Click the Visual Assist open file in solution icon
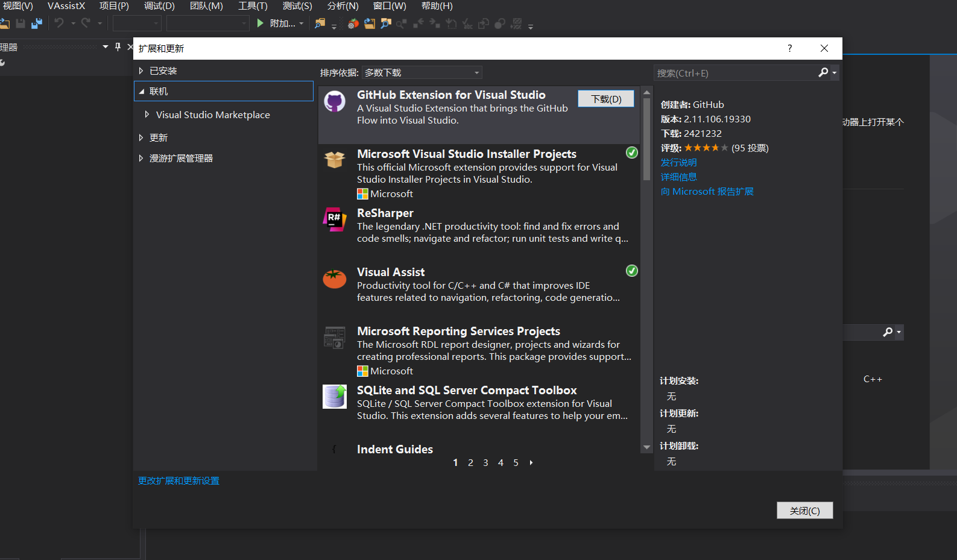The height and width of the screenshot is (560, 957). pos(369,24)
